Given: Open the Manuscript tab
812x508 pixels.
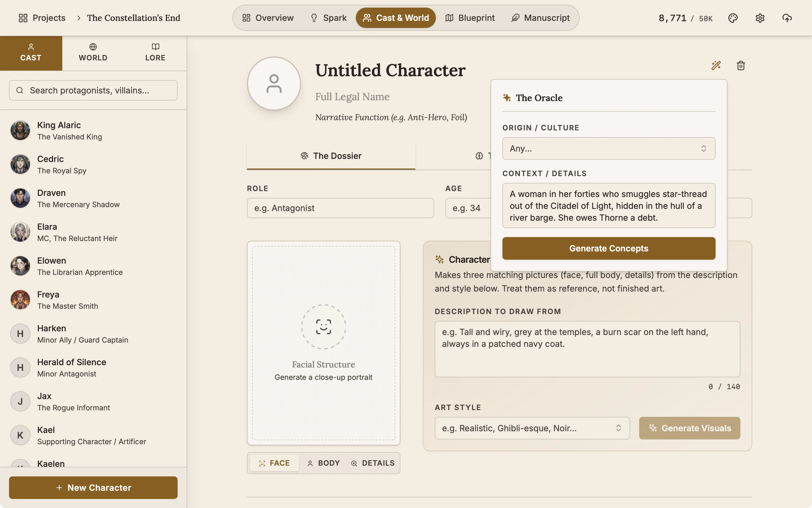Looking at the screenshot, I should tap(540, 18).
